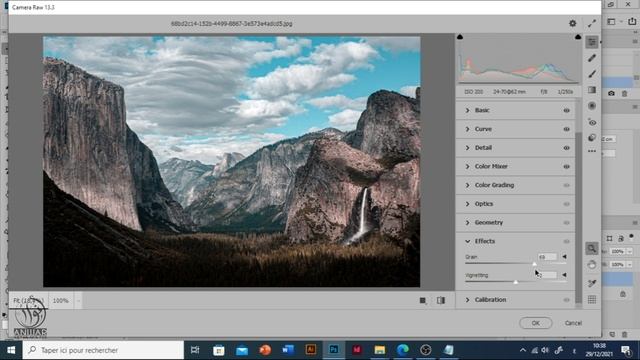Expand Grain options disclosure triangle
This screenshot has height=360, width=640.
(564, 257)
